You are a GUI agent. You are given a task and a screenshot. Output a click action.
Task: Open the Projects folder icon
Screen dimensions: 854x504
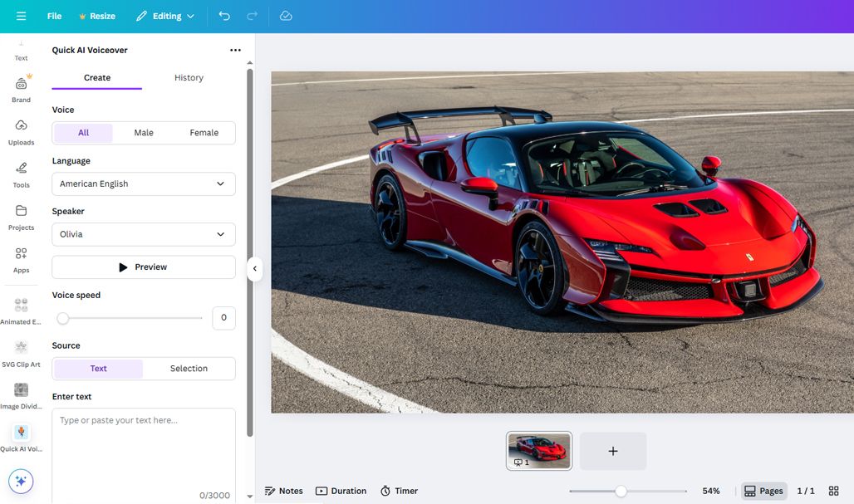[21, 217]
